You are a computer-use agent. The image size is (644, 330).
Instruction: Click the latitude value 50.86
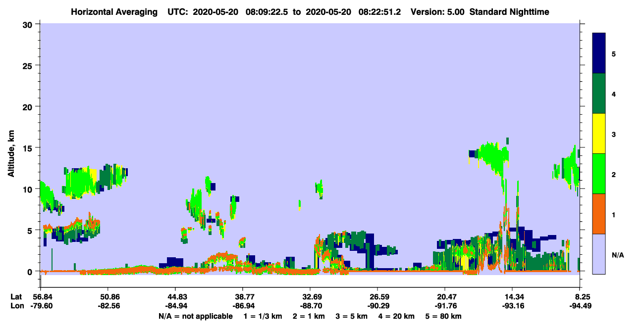tap(107, 297)
